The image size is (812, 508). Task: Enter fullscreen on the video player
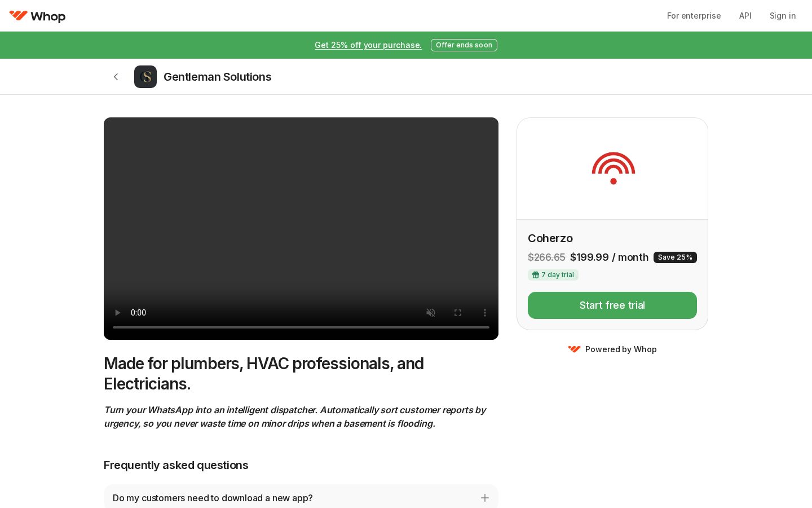[458, 313]
